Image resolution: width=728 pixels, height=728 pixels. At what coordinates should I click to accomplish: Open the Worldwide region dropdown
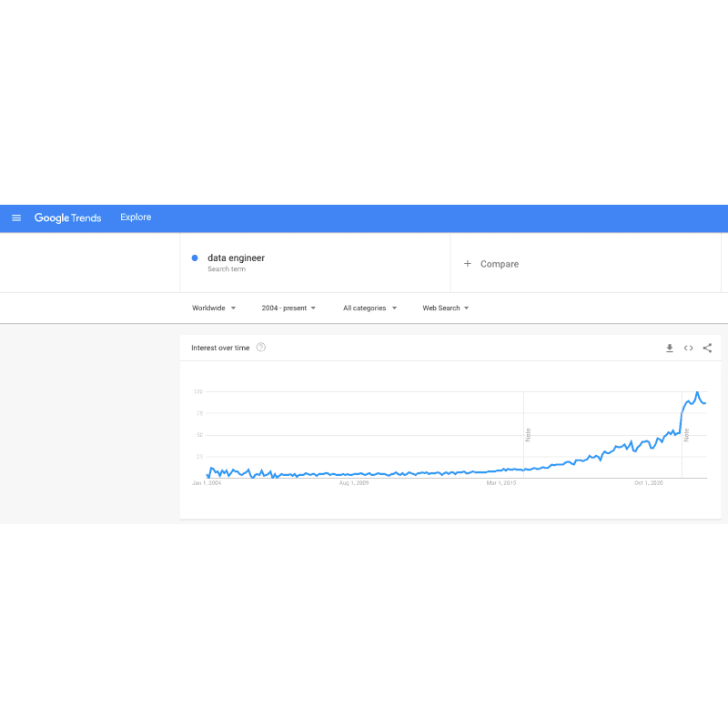tap(215, 308)
